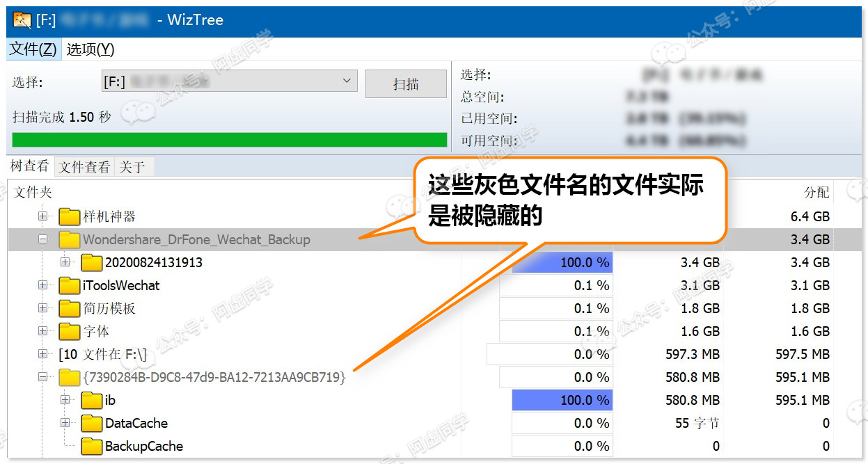This screenshot has height=464, width=868.
Task: Click the iToolsWechat folder icon
Action: point(70,286)
